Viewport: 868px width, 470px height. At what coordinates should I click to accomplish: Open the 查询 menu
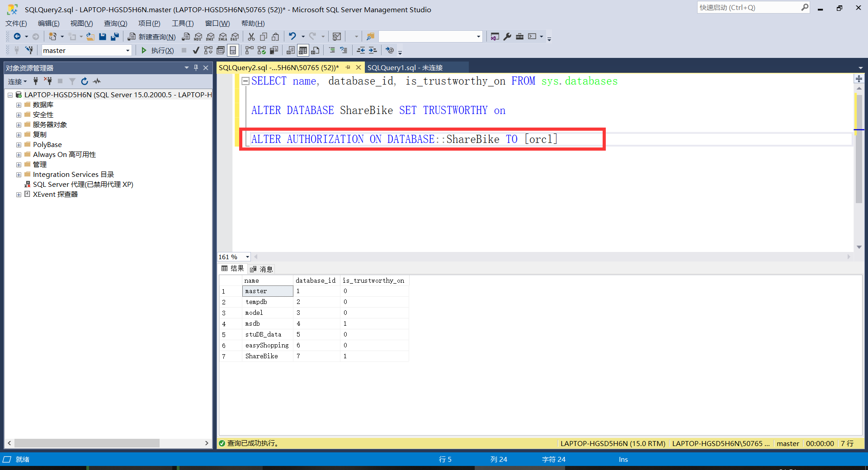click(x=115, y=23)
